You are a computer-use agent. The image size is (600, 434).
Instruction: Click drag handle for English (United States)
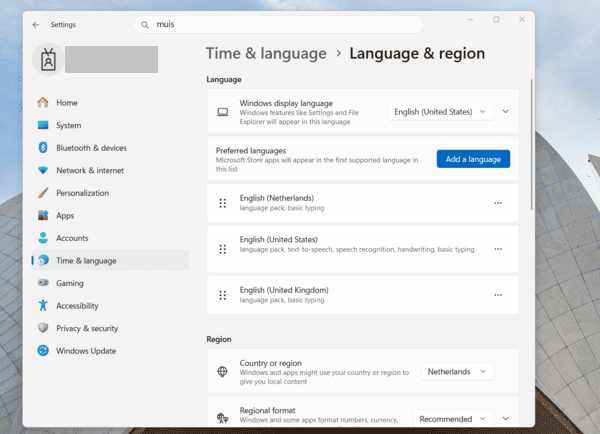point(223,250)
